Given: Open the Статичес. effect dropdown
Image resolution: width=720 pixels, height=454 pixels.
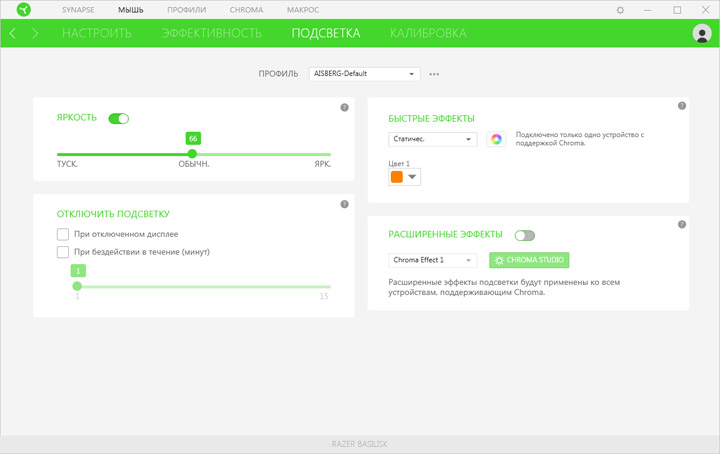Looking at the screenshot, I should (x=433, y=139).
